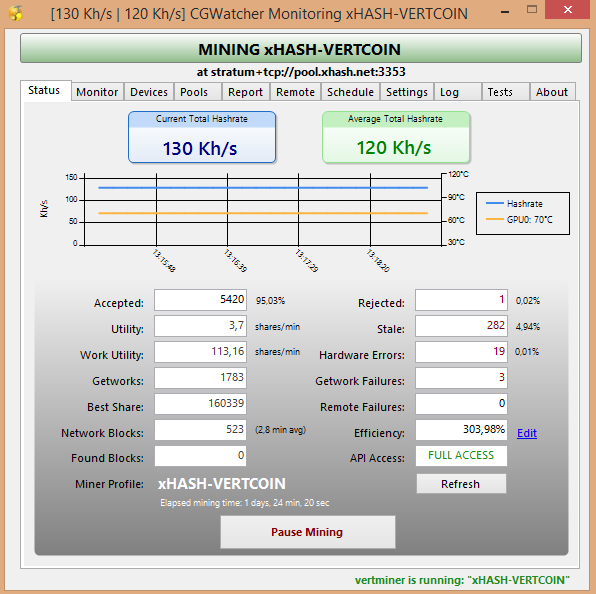Click the Efficiency field 303,98%

(461, 430)
